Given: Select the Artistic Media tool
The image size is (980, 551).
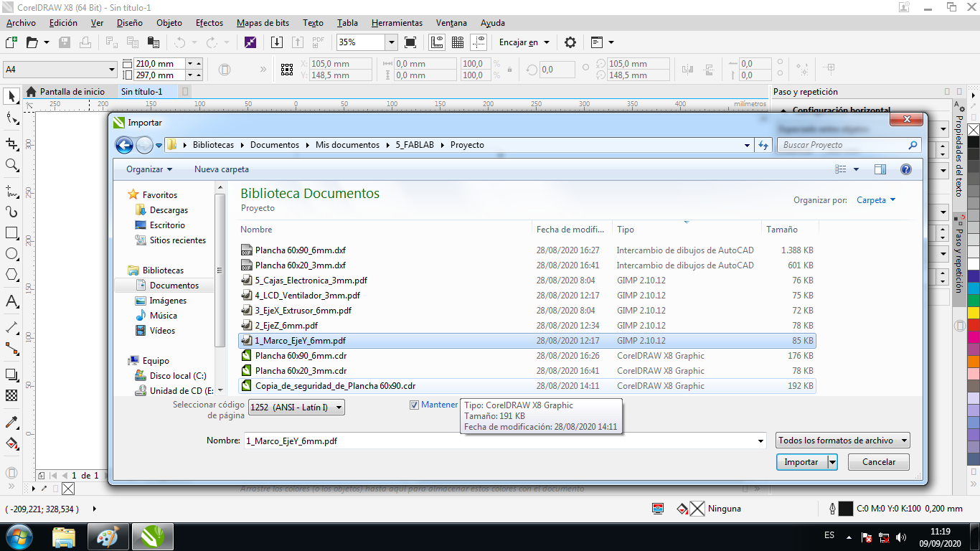Looking at the screenshot, I should 11,212.
